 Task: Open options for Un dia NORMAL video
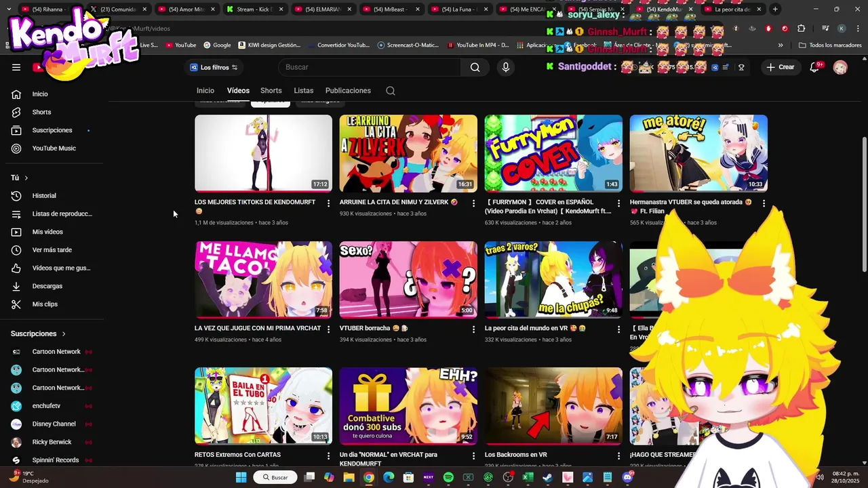coord(473,456)
